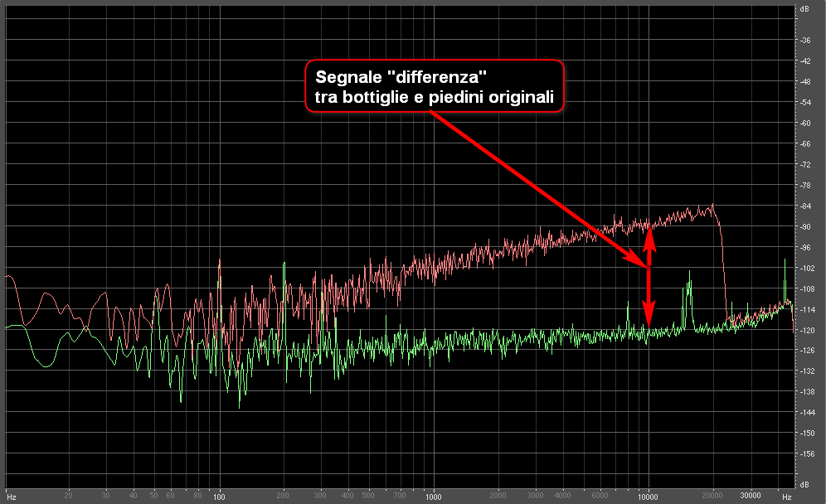This screenshot has width=826, height=504.
Task: Click the 6000 Hz frequency axis label
Action: click(x=600, y=496)
